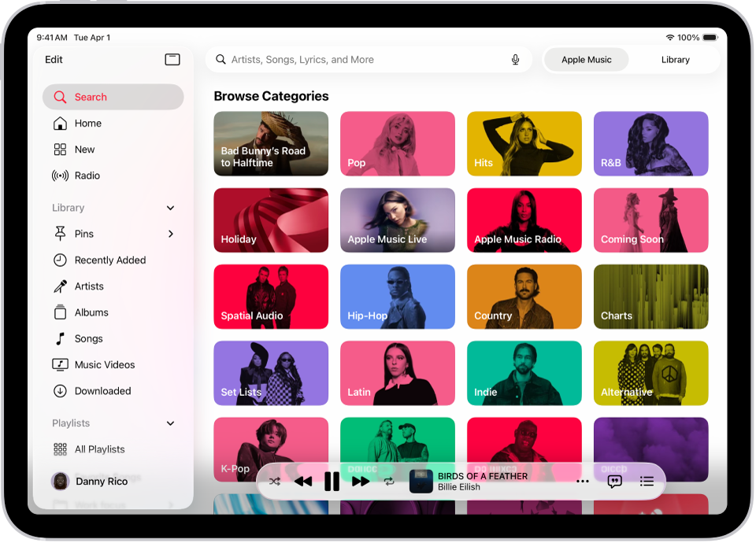Enable shuffle playback

coord(275,481)
